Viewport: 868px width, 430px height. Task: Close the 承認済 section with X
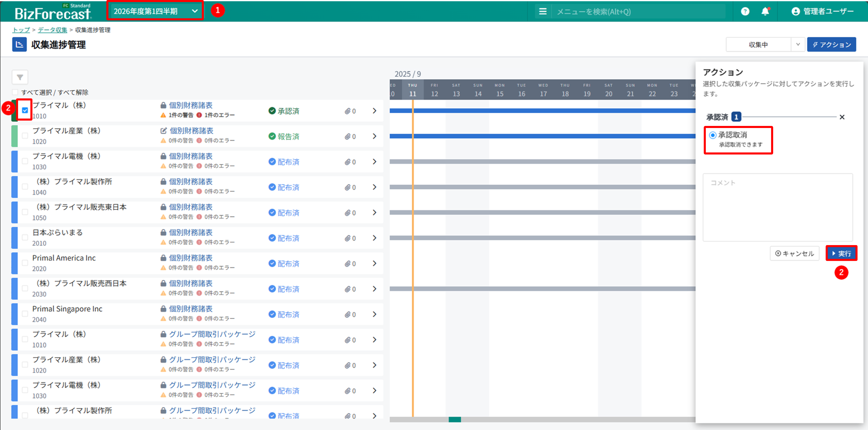point(842,117)
